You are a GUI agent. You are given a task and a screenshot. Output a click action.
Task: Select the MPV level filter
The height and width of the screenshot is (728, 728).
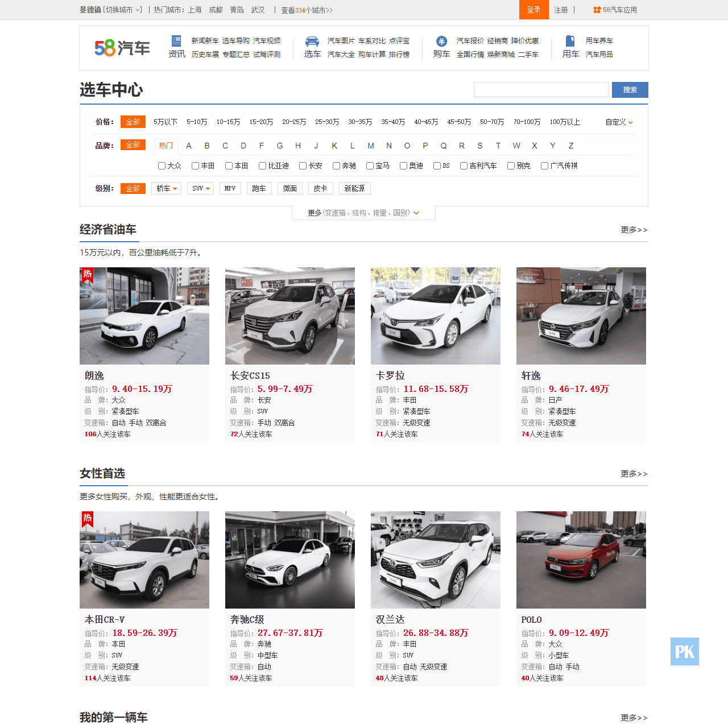230,188
